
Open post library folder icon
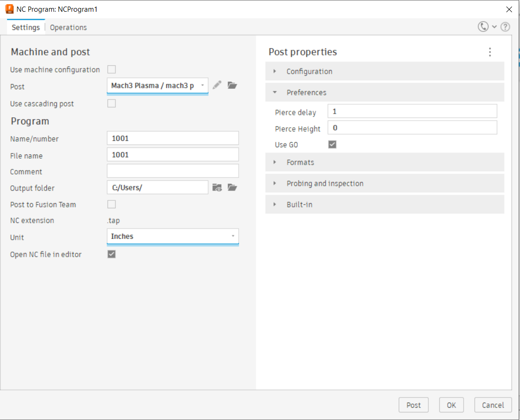pyautogui.click(x=232, y=85)
